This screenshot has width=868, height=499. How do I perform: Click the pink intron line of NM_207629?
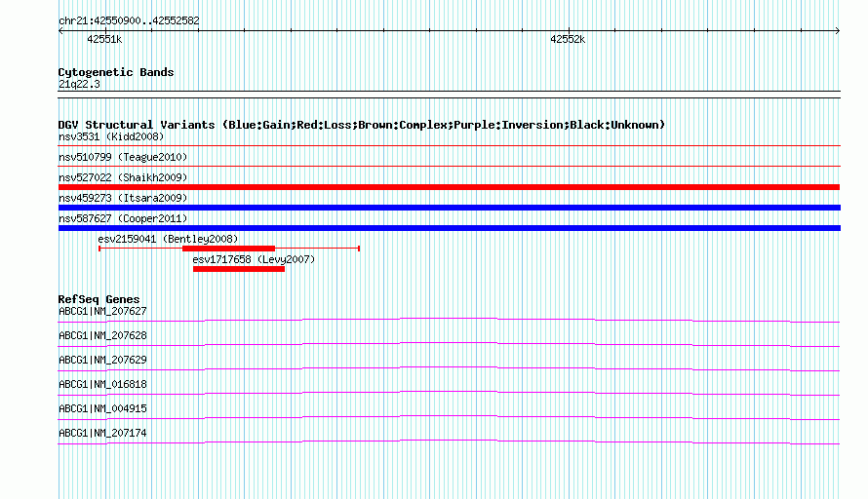coord(449,368)
